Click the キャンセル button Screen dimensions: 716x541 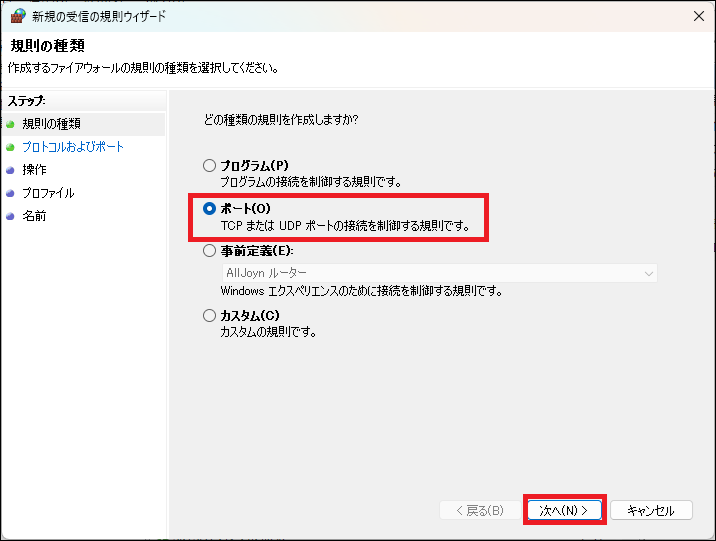(x=651, y=510)
